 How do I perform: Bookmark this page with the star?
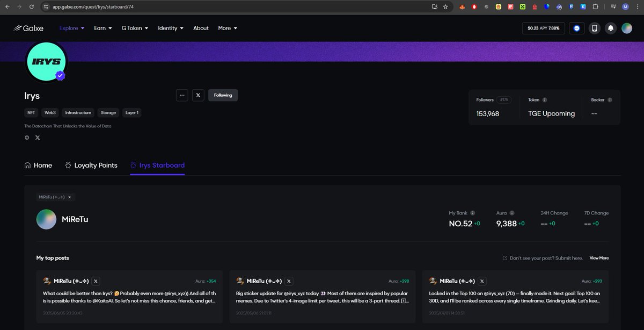pos(445,6)
